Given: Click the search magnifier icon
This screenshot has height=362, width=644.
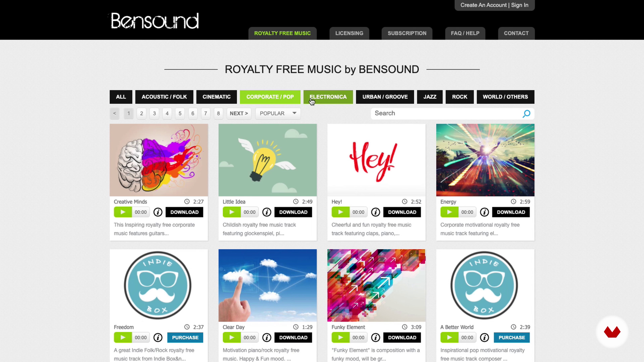Looking at the screenshot, I should click(x=526, y=113).
